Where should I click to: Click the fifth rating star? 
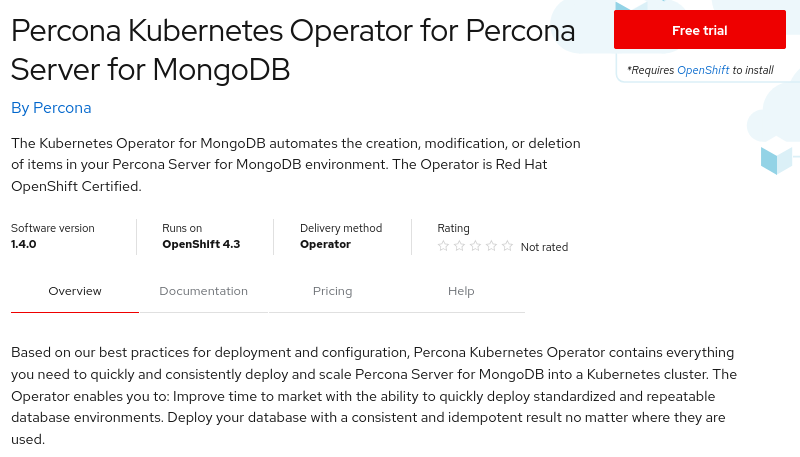click(508, 246)
